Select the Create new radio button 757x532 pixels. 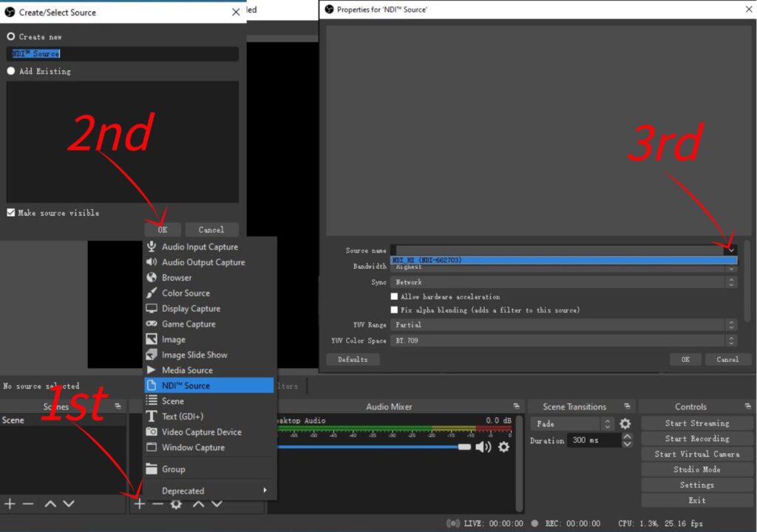point(10,37)
